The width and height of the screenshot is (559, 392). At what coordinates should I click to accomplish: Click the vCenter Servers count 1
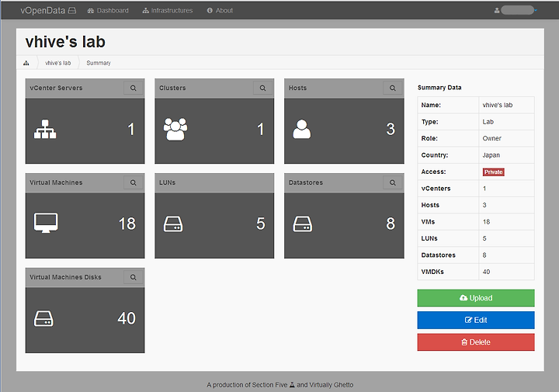pos(131,129)
